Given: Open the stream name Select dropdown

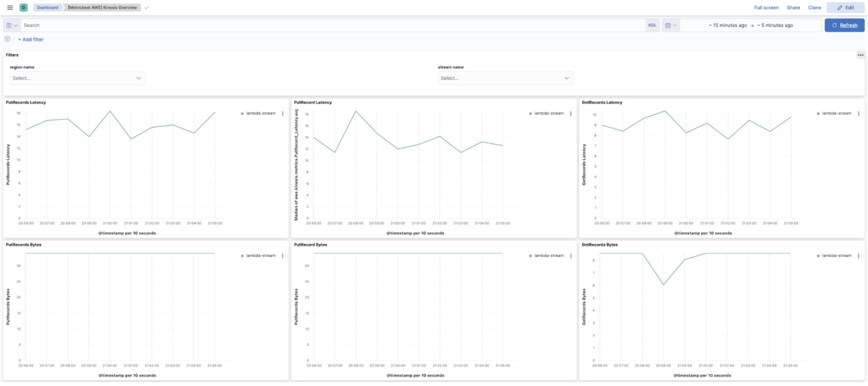Looking at the screenshot, I should click(505, 78).
